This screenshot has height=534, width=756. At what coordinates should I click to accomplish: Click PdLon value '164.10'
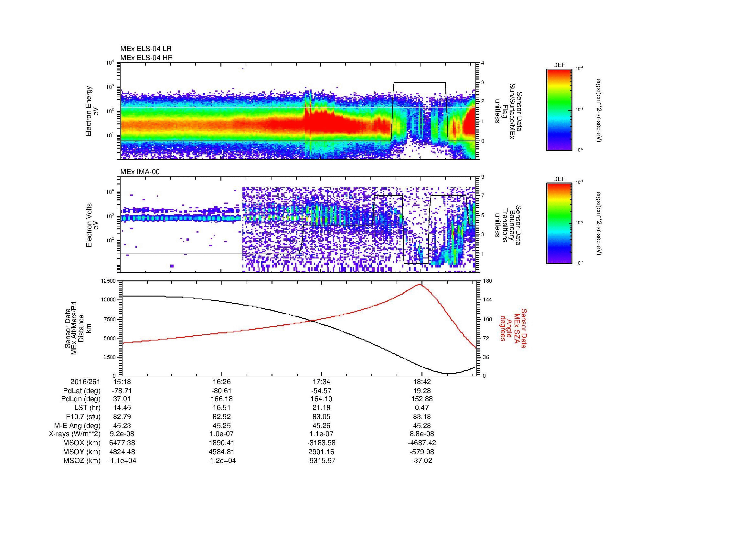pos(322,399)
